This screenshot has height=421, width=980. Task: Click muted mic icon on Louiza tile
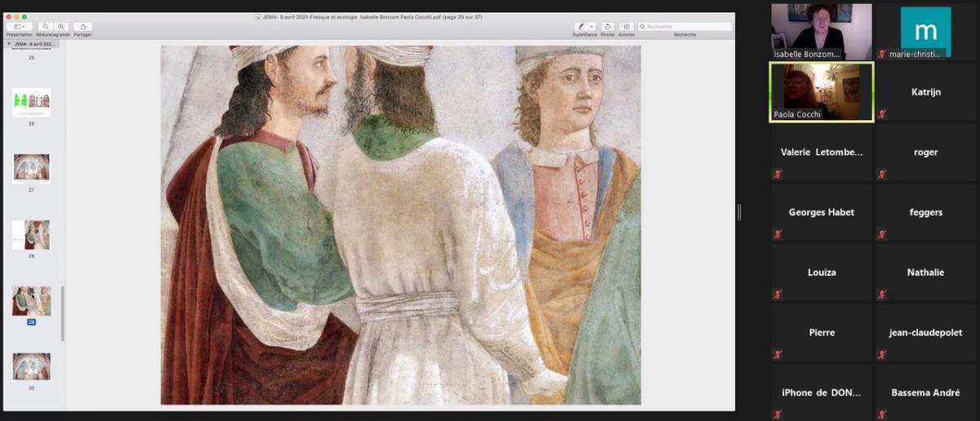[777, 295]
